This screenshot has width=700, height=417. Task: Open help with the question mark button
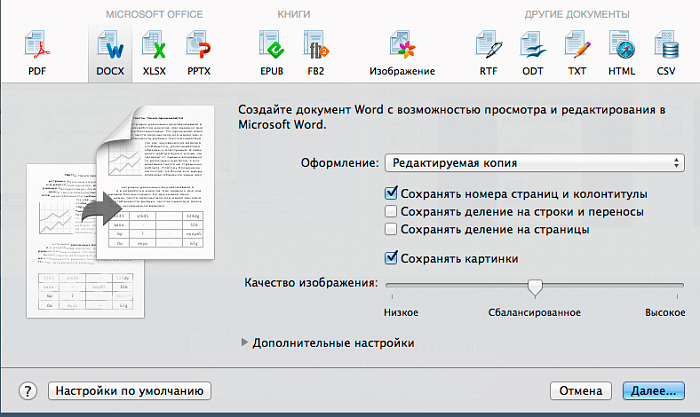pyautogui.click(x=28, y=391)
